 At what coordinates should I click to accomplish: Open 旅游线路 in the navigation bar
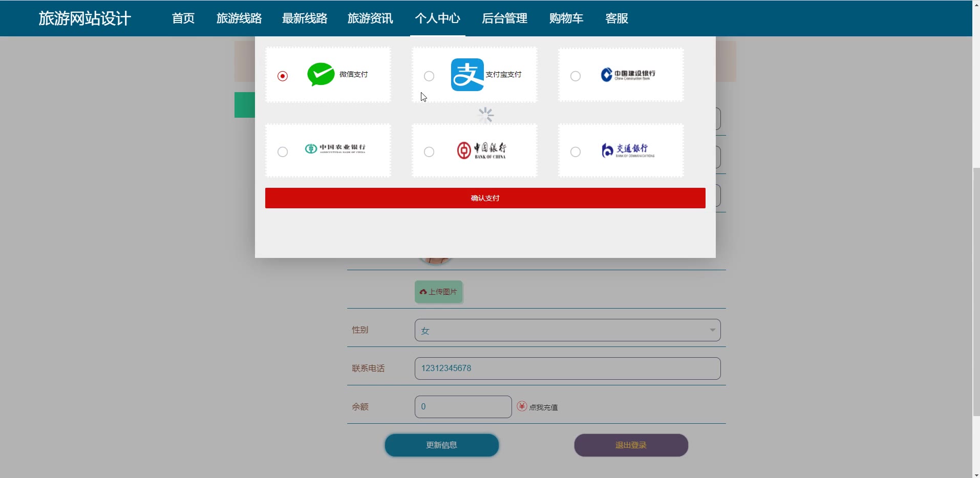tap(239, 18)
